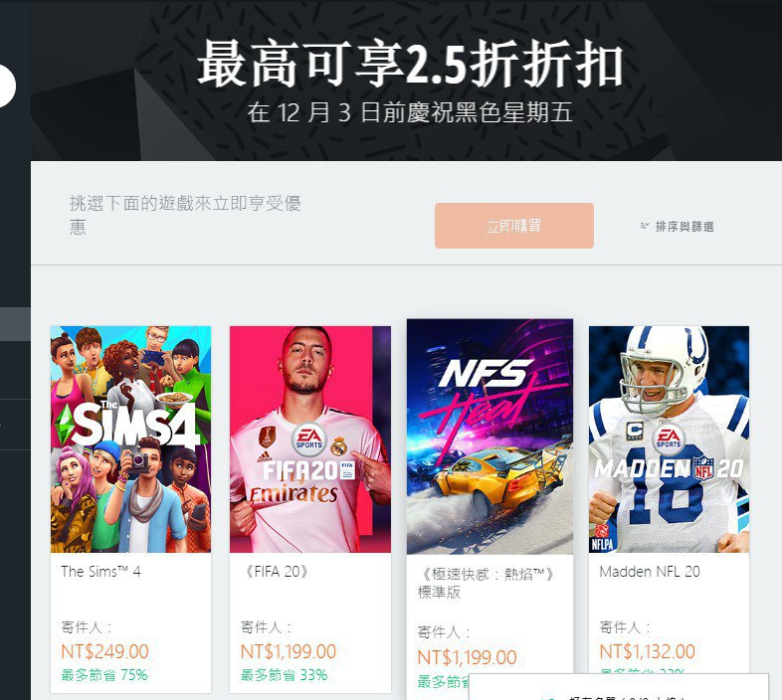Click The Sims™ 4 title link
Screen dimensions: 782x700
point(100,572)
